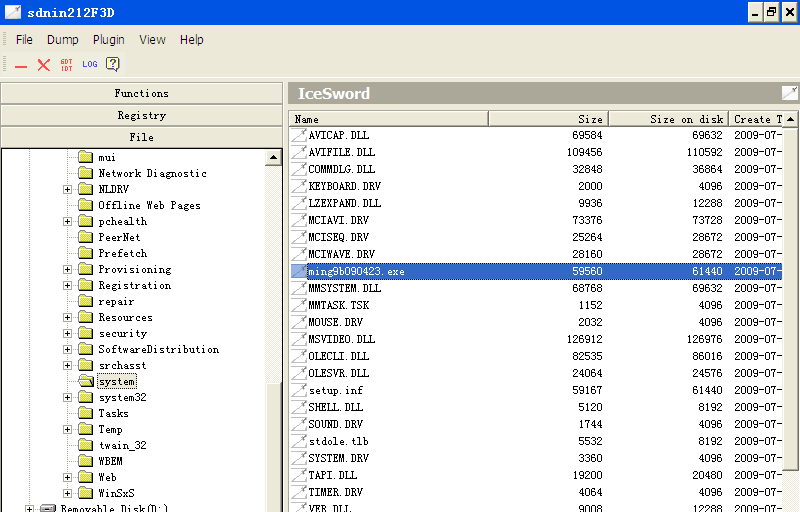The image size is (800, 512).
Task: Expand the NLDRV tree node
Action: click(x=68, y=190)
